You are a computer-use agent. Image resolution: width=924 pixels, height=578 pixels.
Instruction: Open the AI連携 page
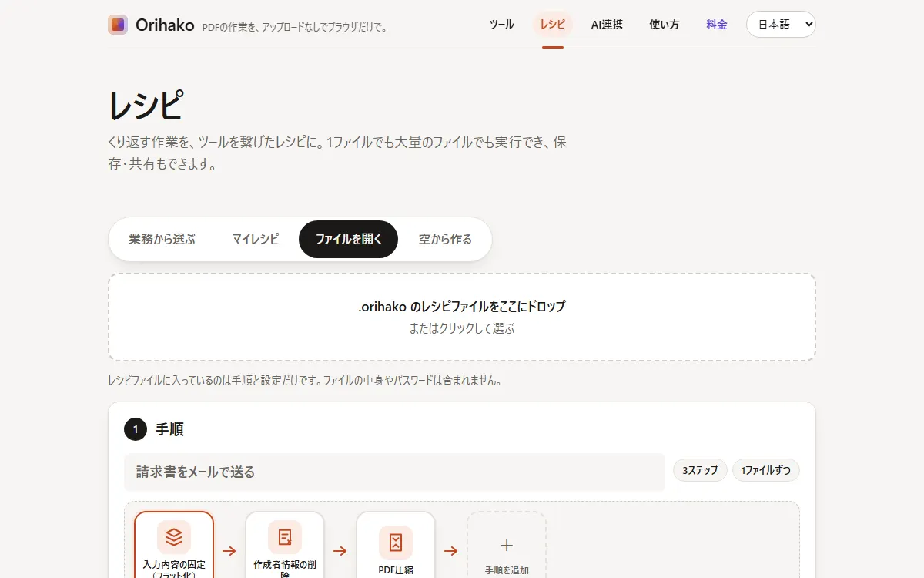coord(607,25)
